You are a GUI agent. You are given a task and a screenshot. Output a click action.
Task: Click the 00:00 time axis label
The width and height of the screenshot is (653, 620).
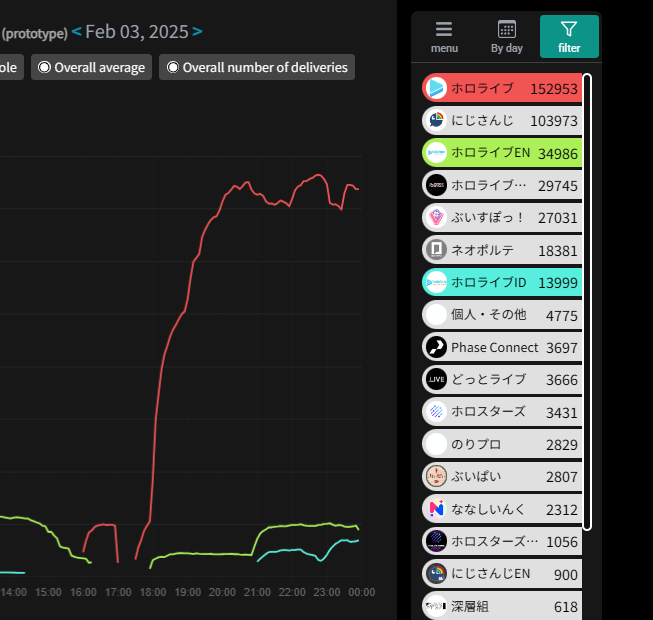pos(361,592)
